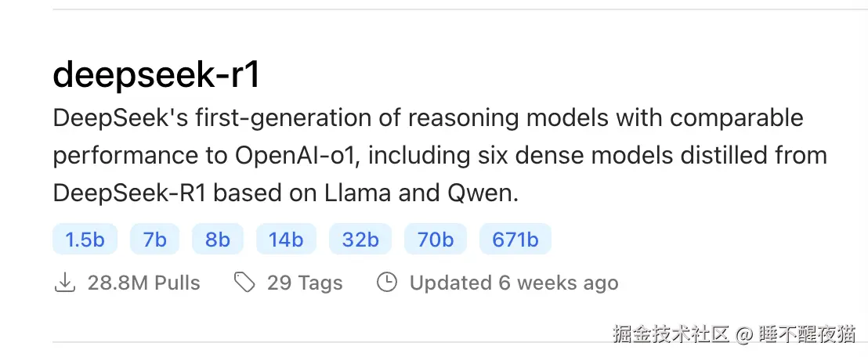Select the 1.5b model size tag
Screen dimensions: 868x357
(85, 240)
